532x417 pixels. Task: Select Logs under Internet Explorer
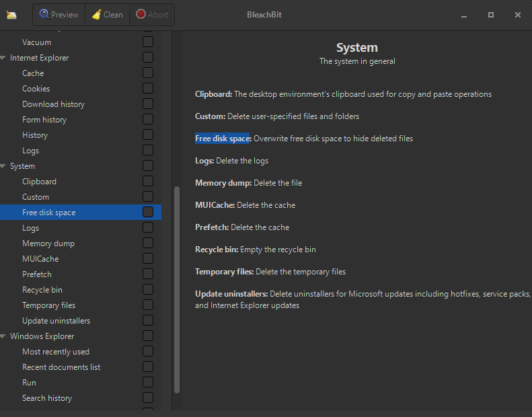tap(30, 151)
